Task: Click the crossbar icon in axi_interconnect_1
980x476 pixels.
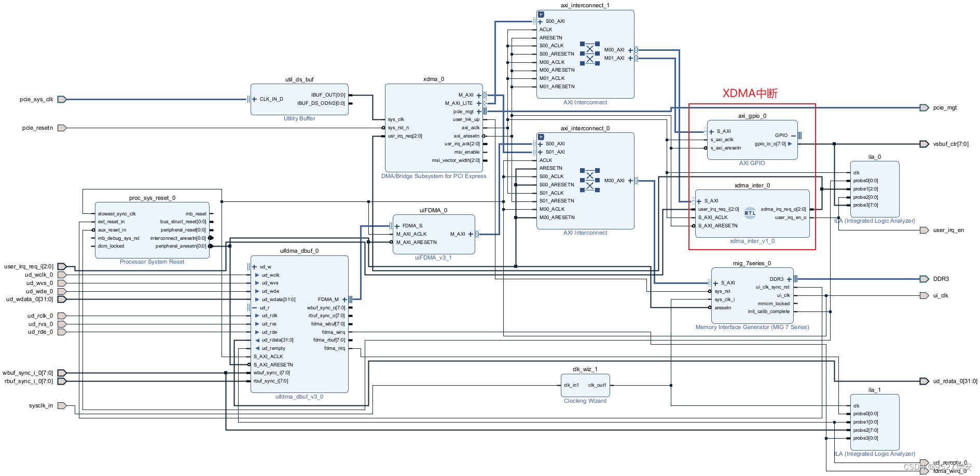Action: (589, 53)
